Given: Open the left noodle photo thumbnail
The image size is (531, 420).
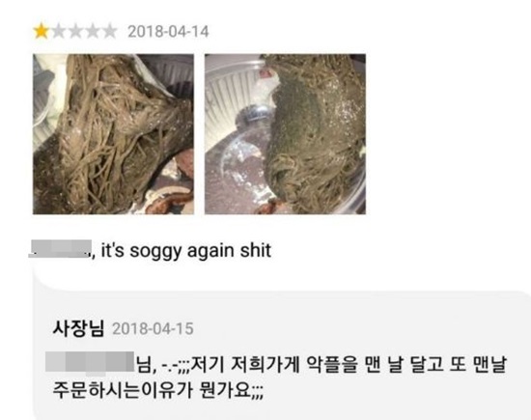Looking at the screenshot, I should click(114, 134).
